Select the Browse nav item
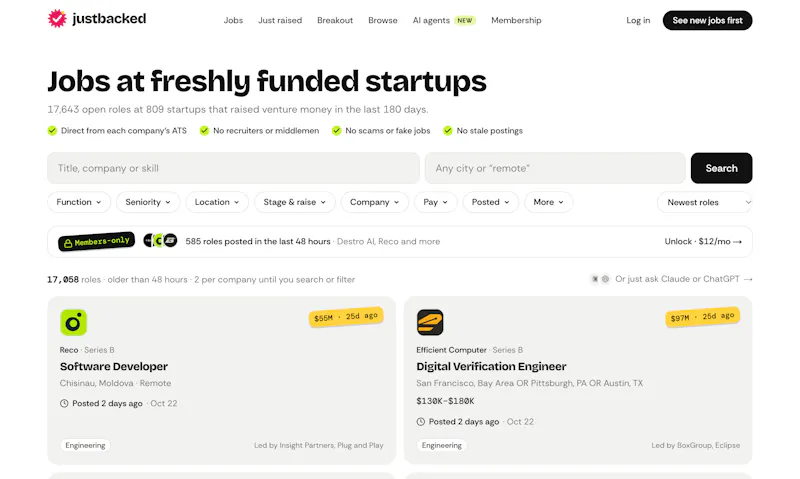Screen dimensions: 800x479 tap(383, 20)
